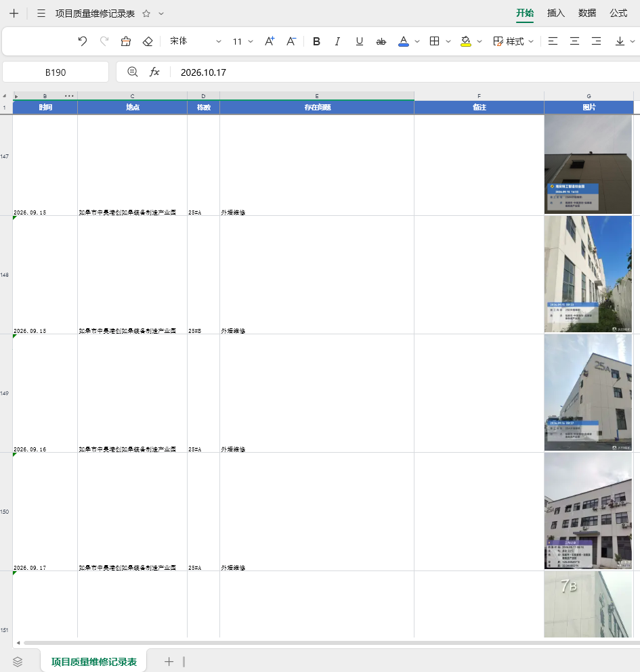
Task: Open the font name 宋体 dropdown
Action: tap(195, 41)
